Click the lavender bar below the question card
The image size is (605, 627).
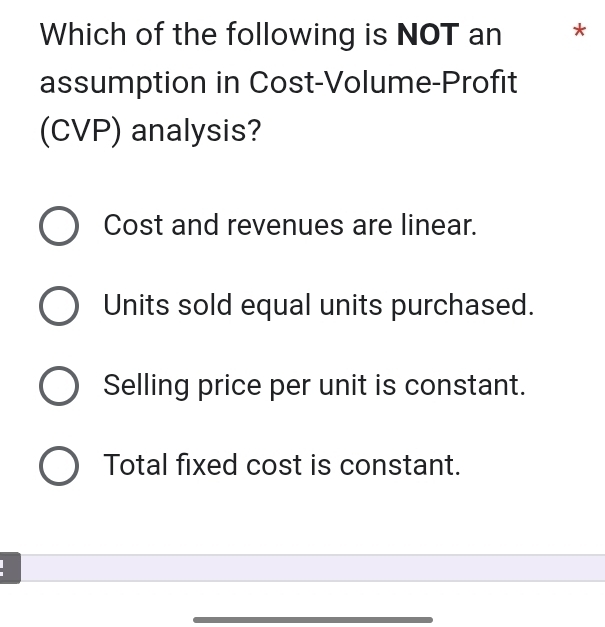click(312, 569)
